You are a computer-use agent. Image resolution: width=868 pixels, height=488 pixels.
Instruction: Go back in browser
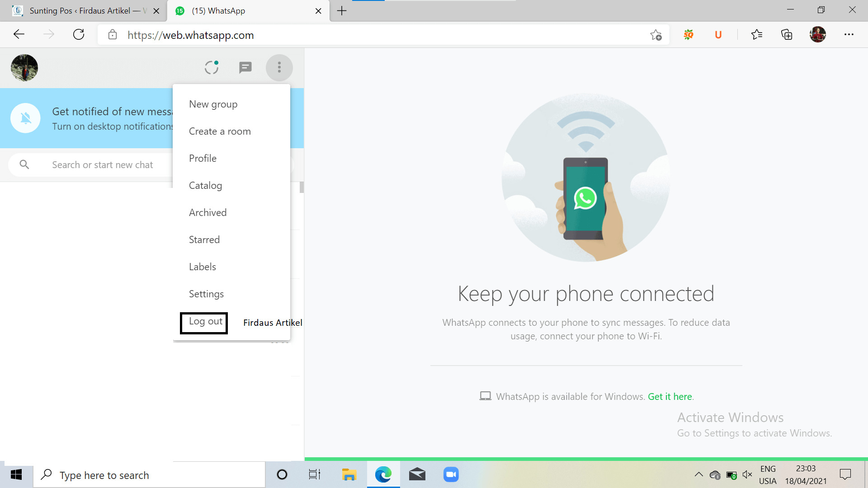[x=19, y=34]
